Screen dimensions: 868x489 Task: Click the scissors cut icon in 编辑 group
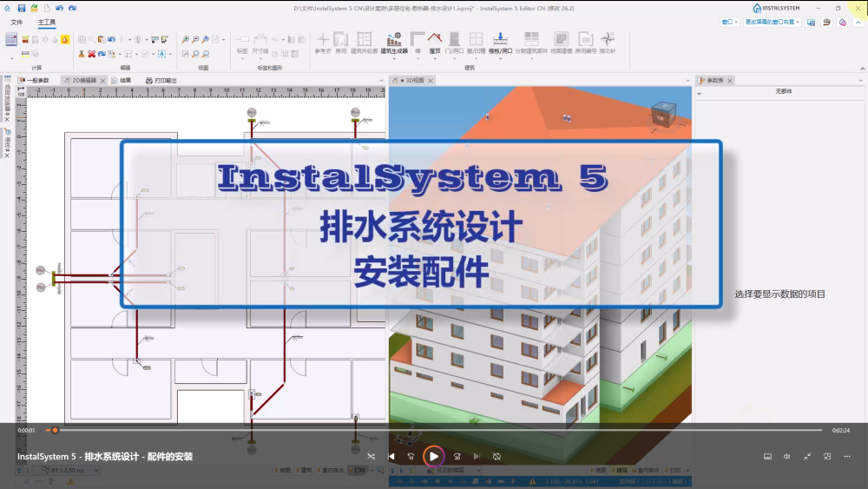coord(82,54)
